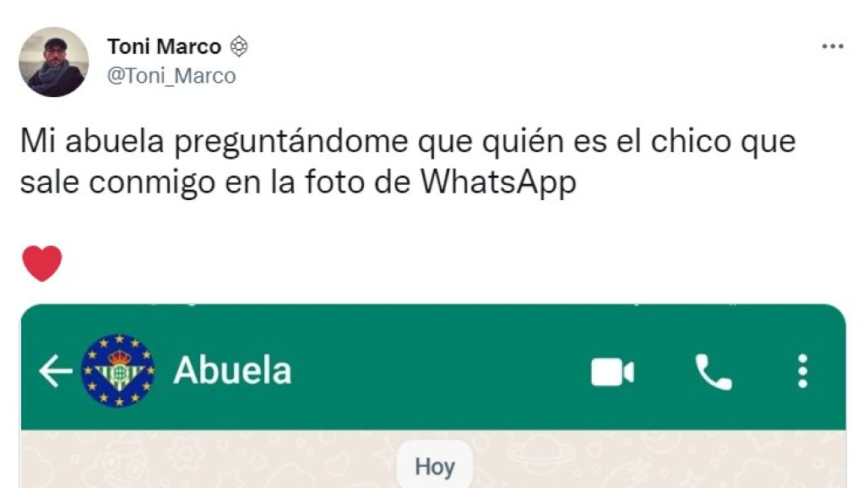This screenshot has height=488, width=868.
Task: Open the tweet's three-dot more options
Action: click(x=833, y=46)
